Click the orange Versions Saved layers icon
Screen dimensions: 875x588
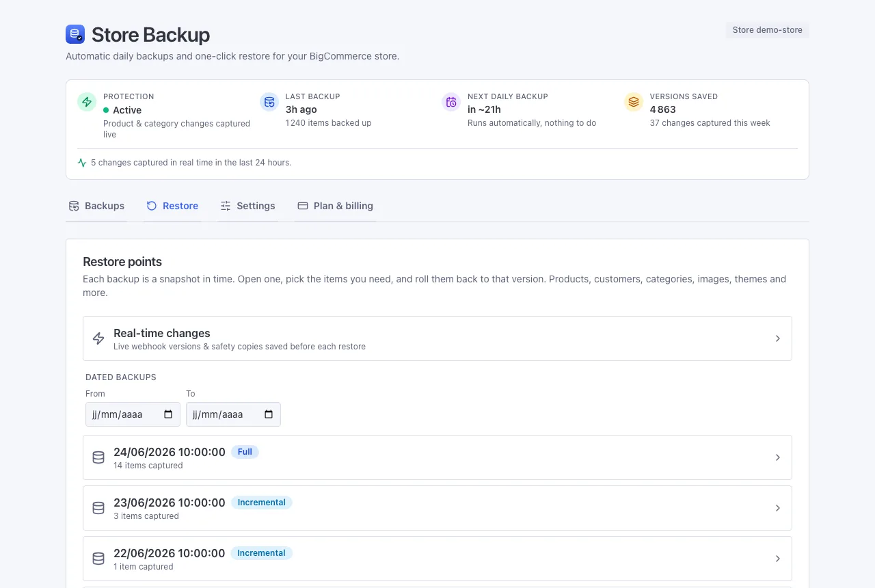[x=634, y=102]
